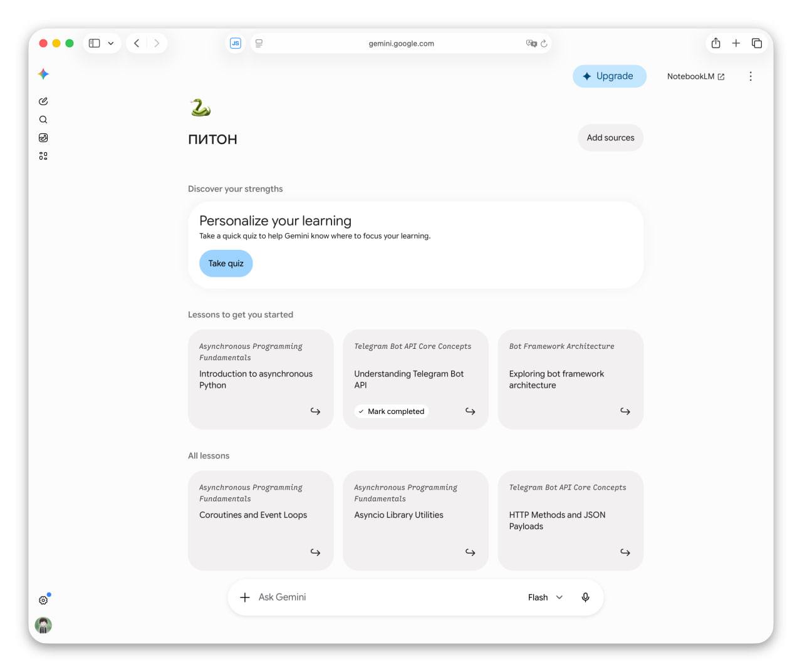
Task: Open the Asyncio Library Utilities lesson card
Action: click(x=415, y=520)
